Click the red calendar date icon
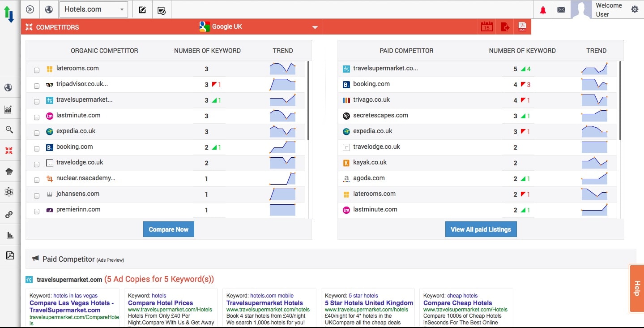The image size is (644, 328). coord(486,27)
